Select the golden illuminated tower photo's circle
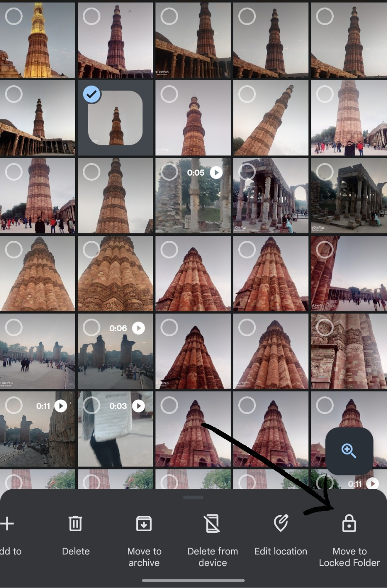 (x=14, y=16)
